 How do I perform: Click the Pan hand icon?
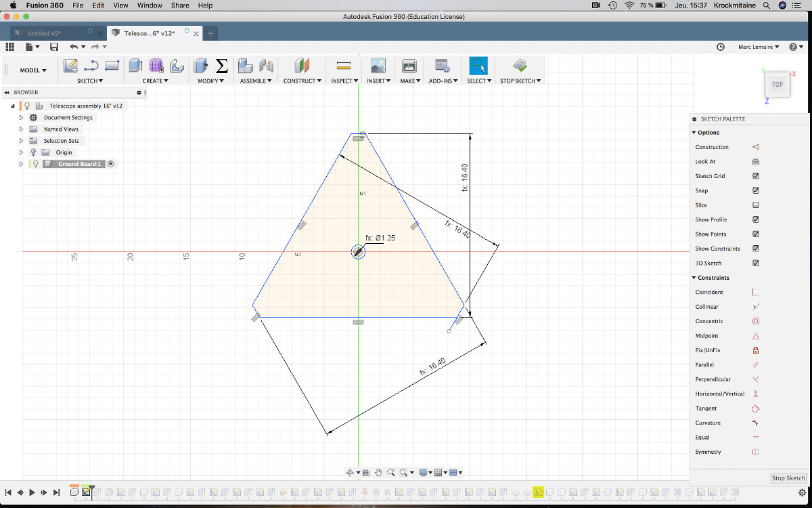[x=379, y=473]
